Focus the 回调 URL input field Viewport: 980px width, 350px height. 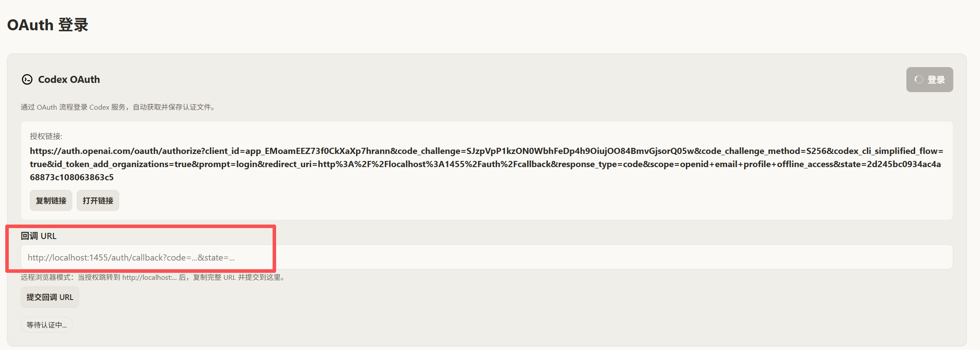(486, 257)
